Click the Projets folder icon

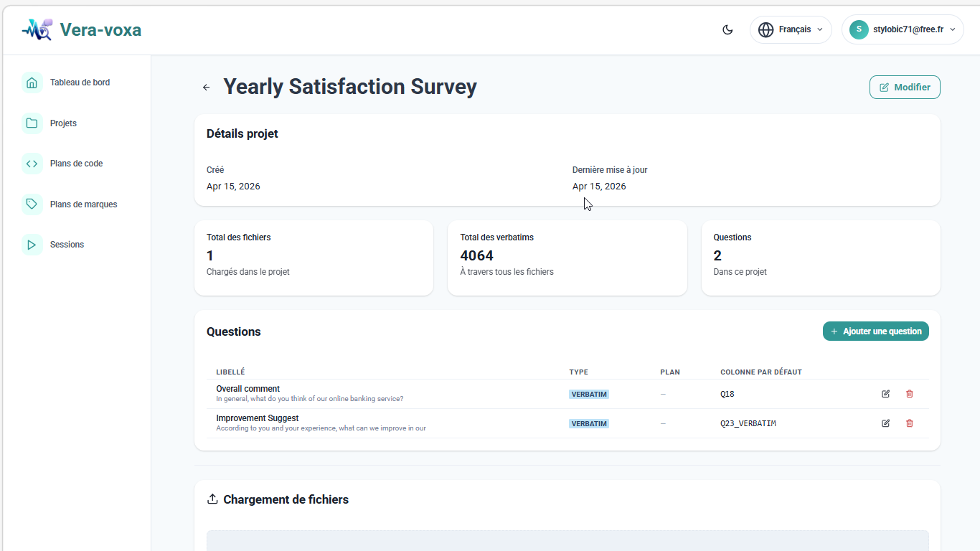coord(32,123)
